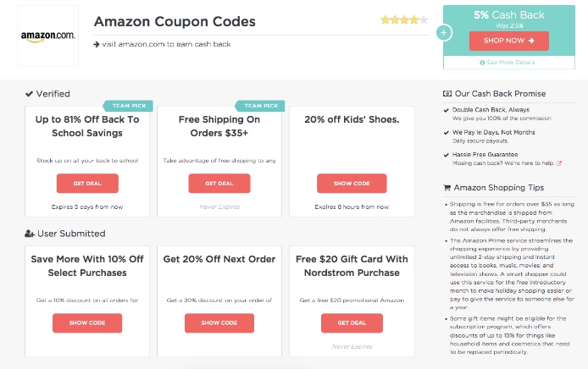Open external link icon after here to help
This screenshot has width=588, height=369.
558,163
